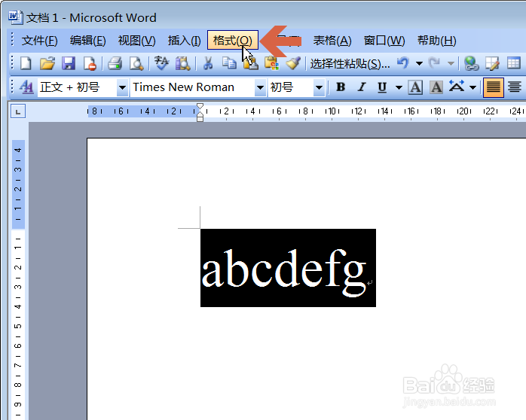
Task: Save the document with floppy icon
Action: (69, 63)
